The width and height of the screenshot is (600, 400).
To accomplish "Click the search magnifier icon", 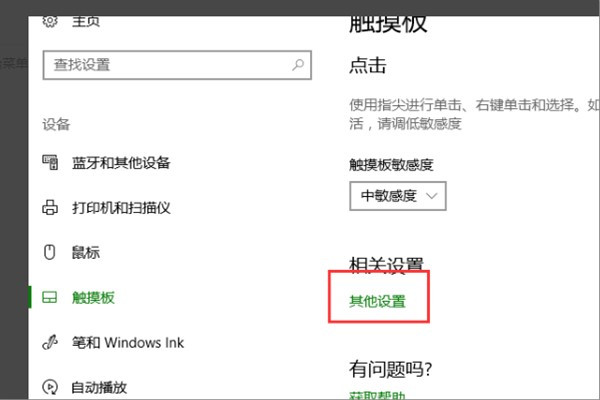I will (x=298, y=65).
